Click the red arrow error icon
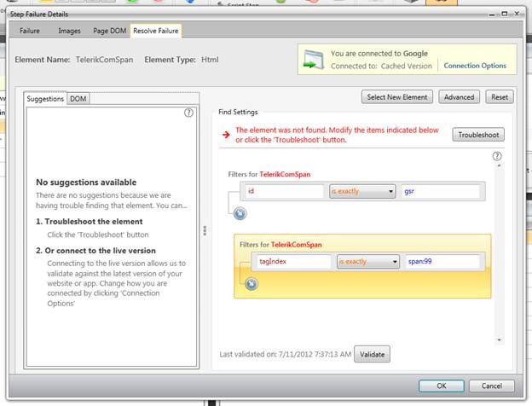Screen dimensions: 532x406 pos(226,134)
